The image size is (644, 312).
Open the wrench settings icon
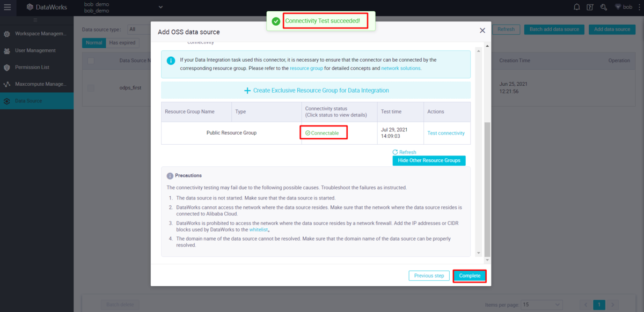click(x=604, y=7)
